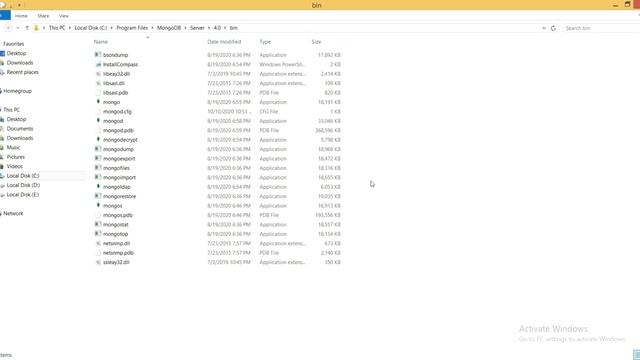Click the mongofiles application icon
Screen dimensions: 640x360
[98, 168]
